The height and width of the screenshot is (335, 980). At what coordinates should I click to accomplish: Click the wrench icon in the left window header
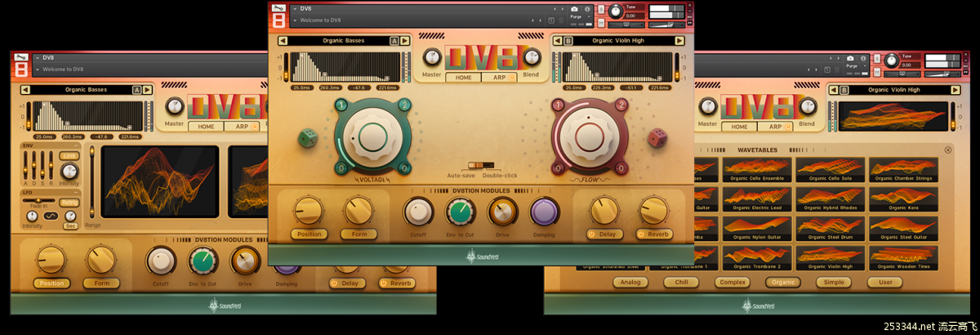(x=21, y=58)
